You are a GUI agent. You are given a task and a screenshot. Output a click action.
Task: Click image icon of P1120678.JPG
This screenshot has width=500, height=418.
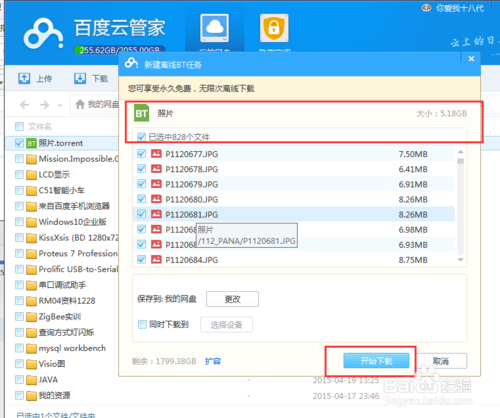[156, 169]
